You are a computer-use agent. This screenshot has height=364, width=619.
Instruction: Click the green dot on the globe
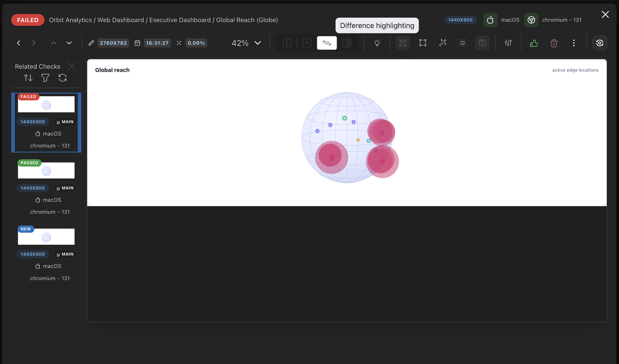(344, 118)
